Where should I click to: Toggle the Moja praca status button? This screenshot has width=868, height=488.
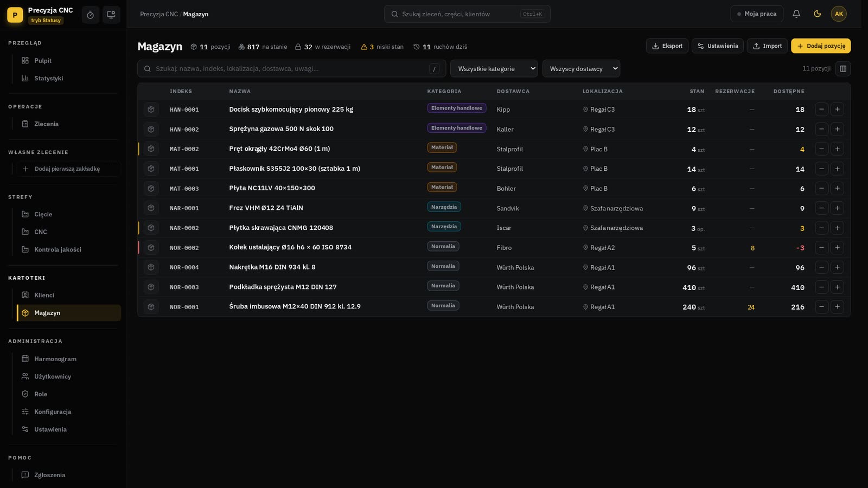(757, 14)
